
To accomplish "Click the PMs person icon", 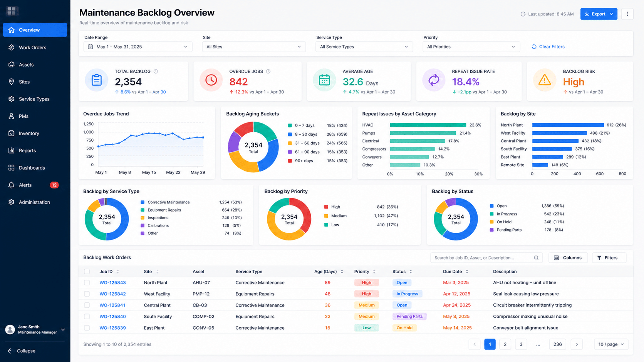I will pyautogui.click(x=12, y=116).
